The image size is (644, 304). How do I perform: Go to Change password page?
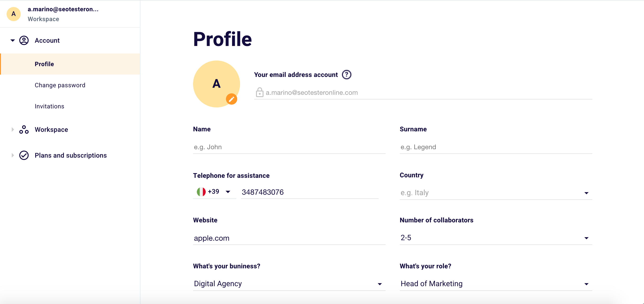click(60, 85)
